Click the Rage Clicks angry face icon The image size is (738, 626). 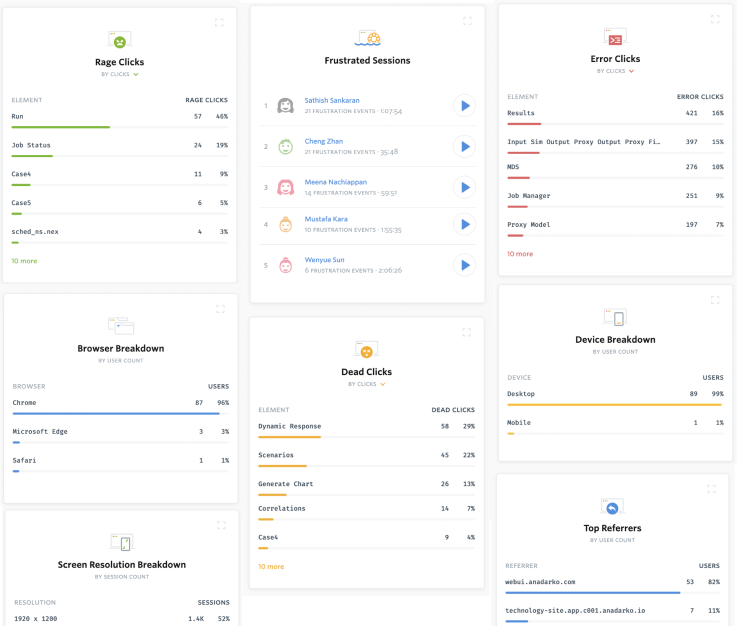[120, 40]
